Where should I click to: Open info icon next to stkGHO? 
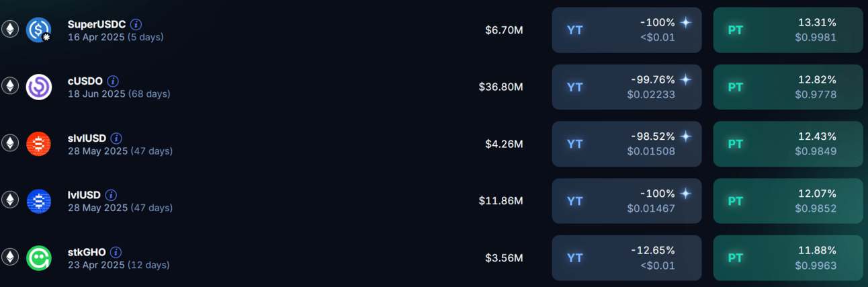coord(116,253)
